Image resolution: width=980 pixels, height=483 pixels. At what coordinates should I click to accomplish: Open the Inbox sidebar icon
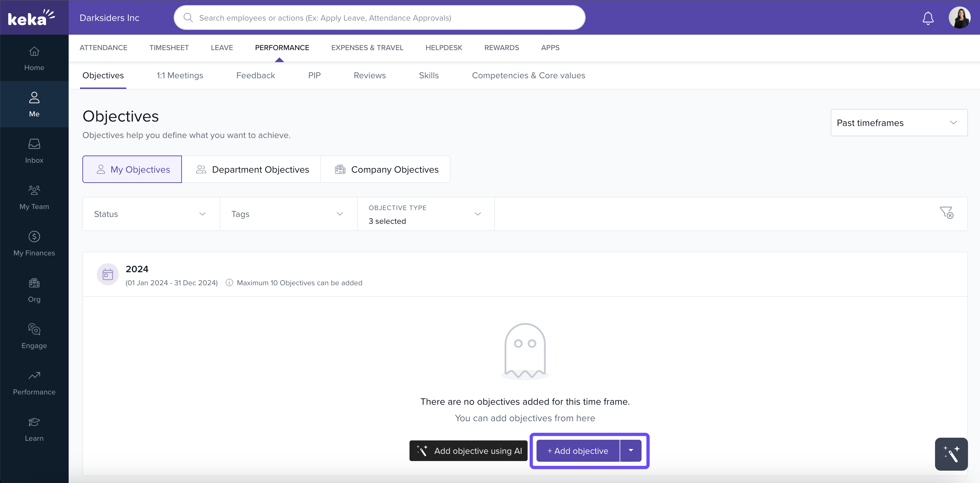pyautogui.click(x=34, y=151)
